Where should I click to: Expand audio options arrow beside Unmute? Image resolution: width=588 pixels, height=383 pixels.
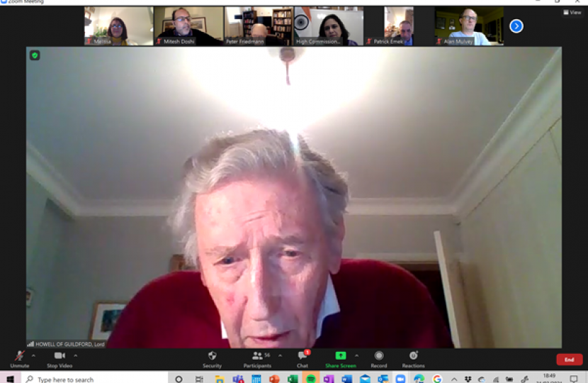33,355
